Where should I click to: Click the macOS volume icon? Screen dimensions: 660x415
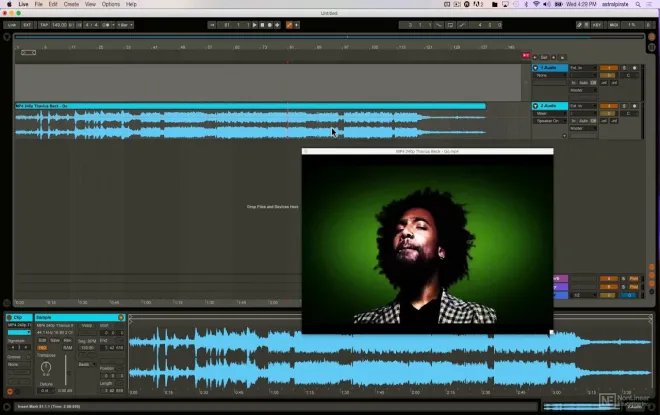coord(546,4)
